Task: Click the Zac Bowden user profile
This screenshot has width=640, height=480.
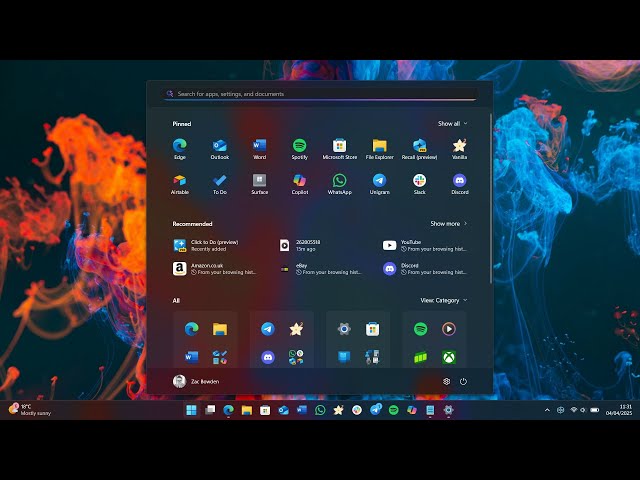Action: (x=196, y=381)
